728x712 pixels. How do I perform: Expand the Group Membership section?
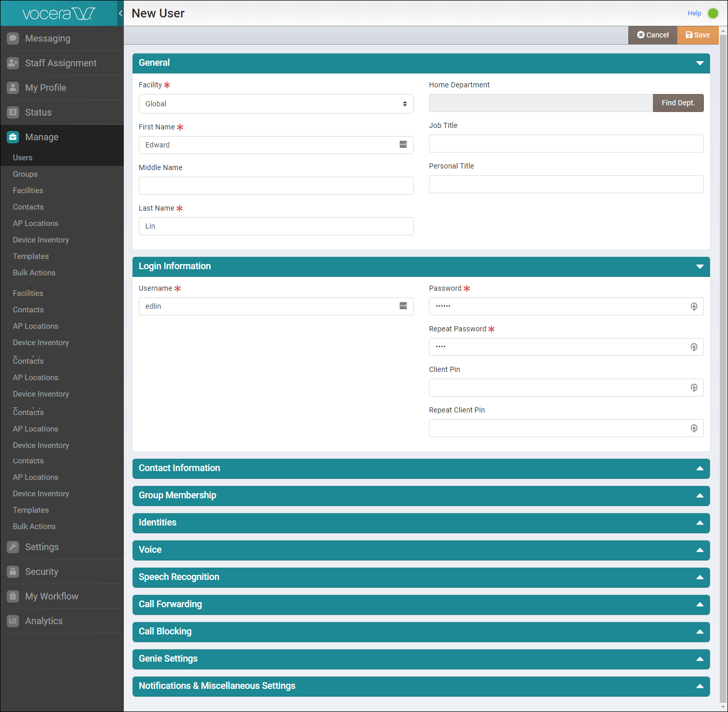[x=699, y=496]
